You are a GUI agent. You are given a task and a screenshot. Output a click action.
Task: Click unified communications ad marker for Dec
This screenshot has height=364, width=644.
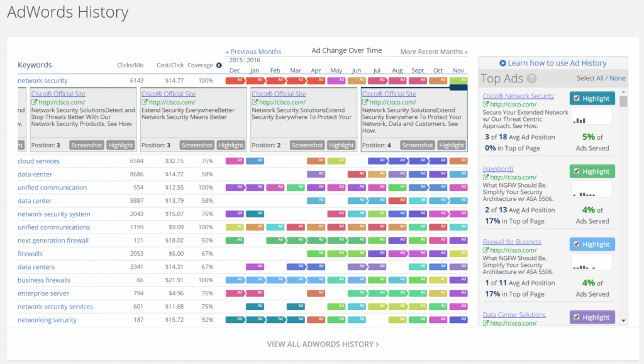tap(235, 227)
